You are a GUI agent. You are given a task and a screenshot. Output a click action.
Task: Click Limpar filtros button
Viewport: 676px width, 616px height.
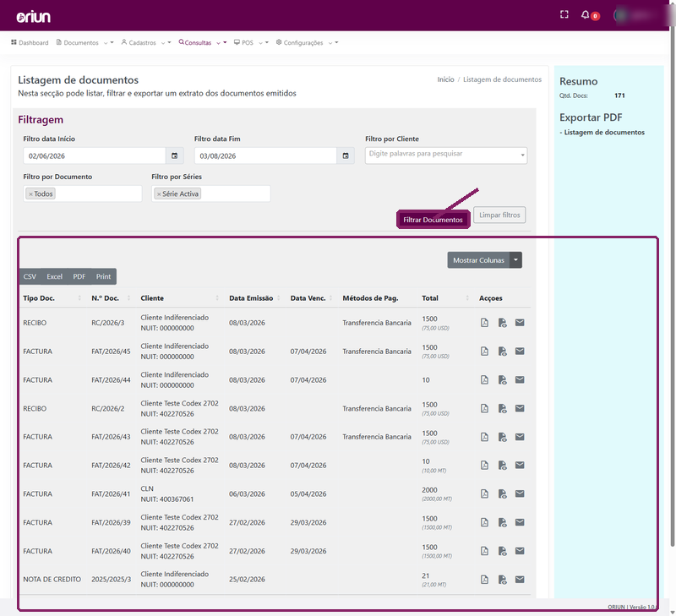[x=499, y=215]
